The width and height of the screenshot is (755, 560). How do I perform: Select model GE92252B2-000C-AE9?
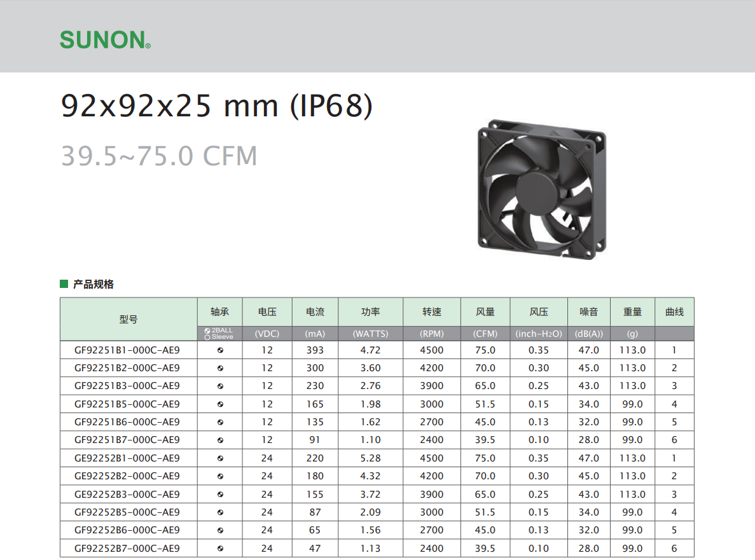[x=127, y=476]
